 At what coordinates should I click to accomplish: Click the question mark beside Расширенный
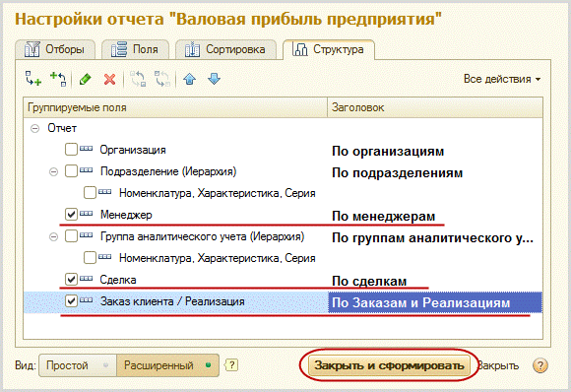pos(231,365)
